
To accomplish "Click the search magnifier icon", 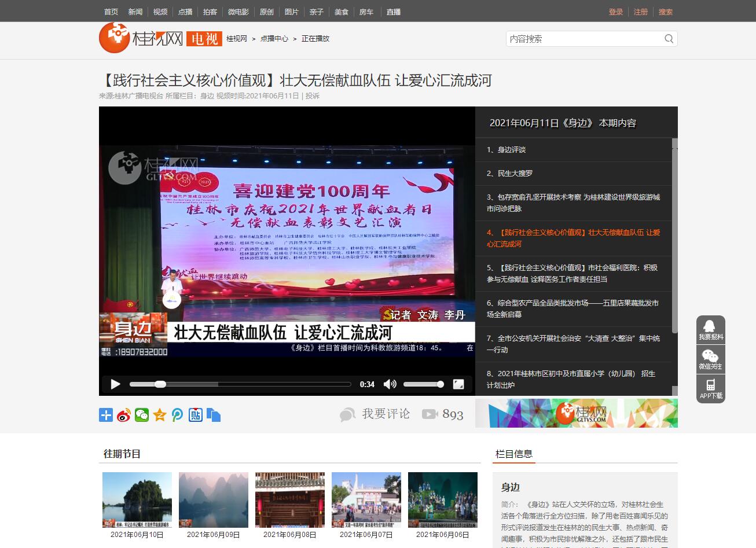I will click(669, 39).
